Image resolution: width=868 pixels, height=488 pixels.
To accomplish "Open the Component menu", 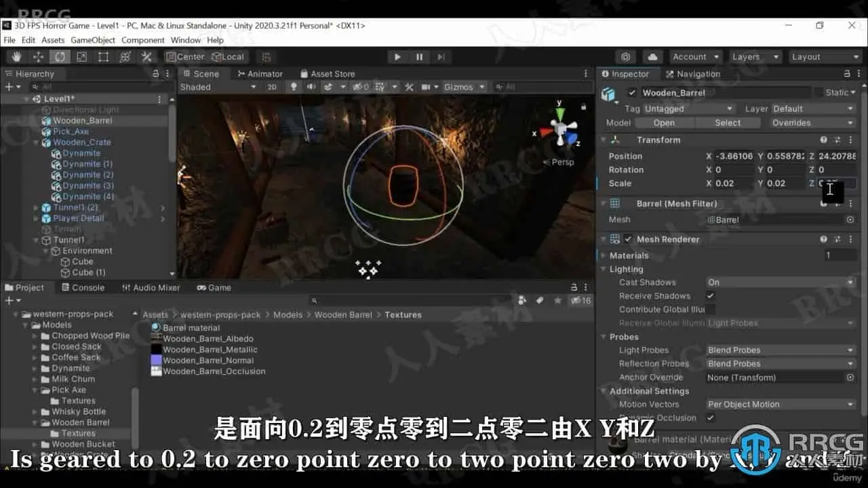I will tap(143, 40).
